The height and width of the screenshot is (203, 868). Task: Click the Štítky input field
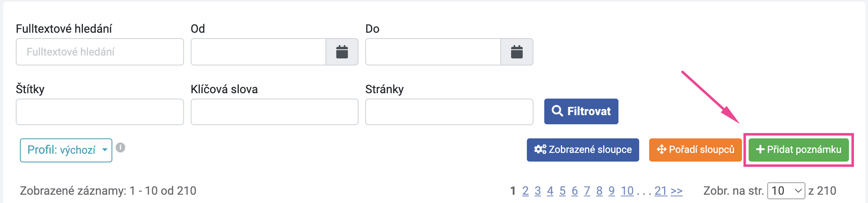(x=100, y=112)
